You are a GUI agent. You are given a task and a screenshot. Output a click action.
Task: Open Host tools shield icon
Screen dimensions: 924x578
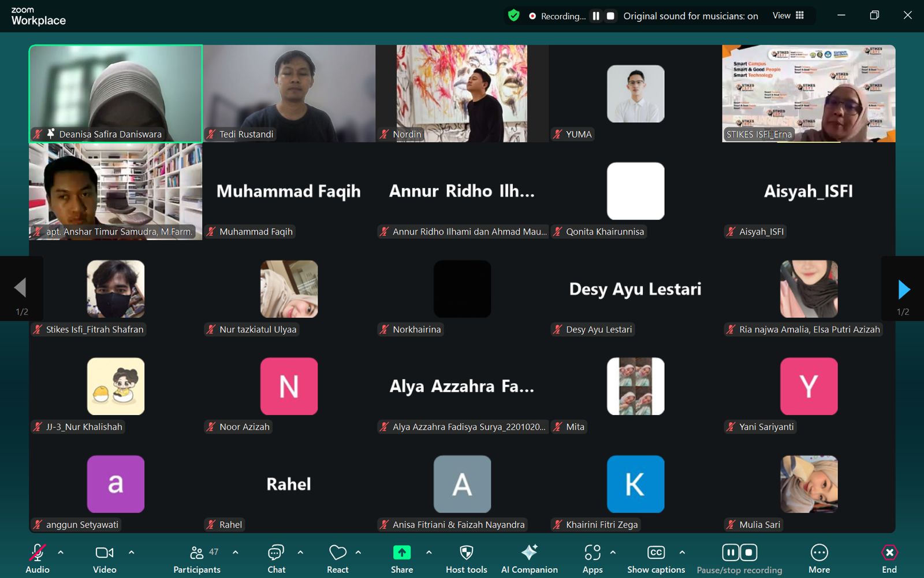[466, 553]
